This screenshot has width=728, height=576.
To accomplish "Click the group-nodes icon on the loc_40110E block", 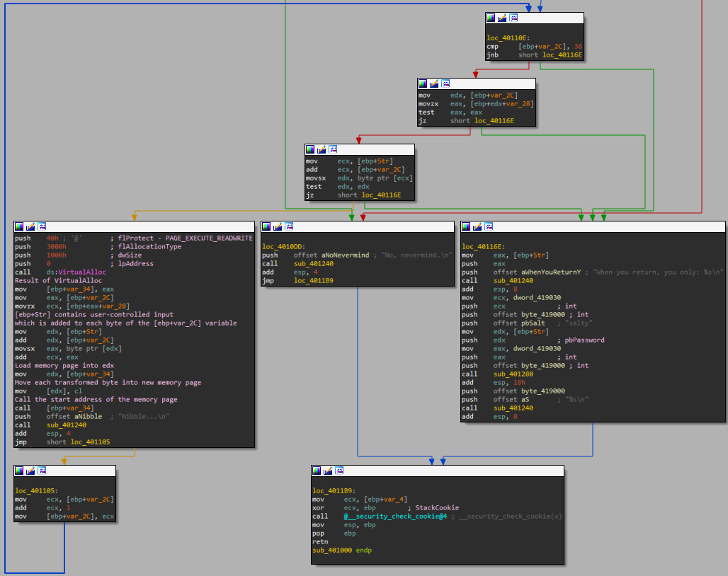I will pyautogui.click(x=513, y=17).
